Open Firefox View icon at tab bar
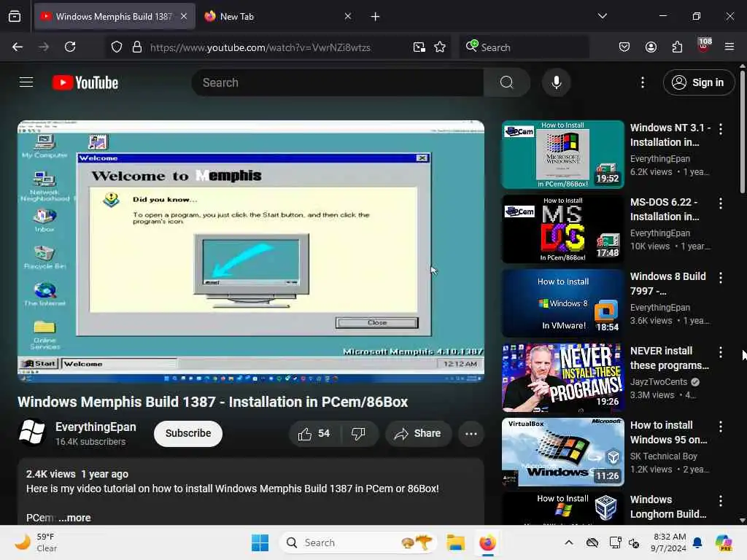 point(15,16)
